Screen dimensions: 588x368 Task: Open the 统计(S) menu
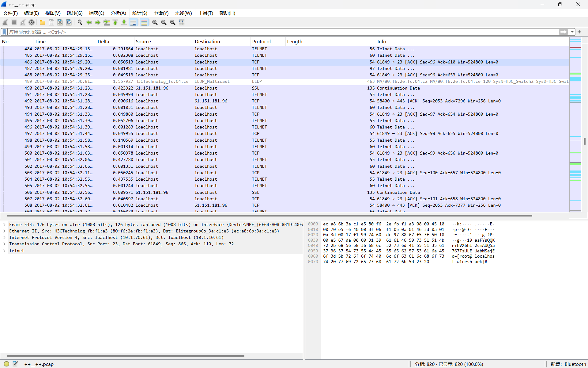point(140,13)
